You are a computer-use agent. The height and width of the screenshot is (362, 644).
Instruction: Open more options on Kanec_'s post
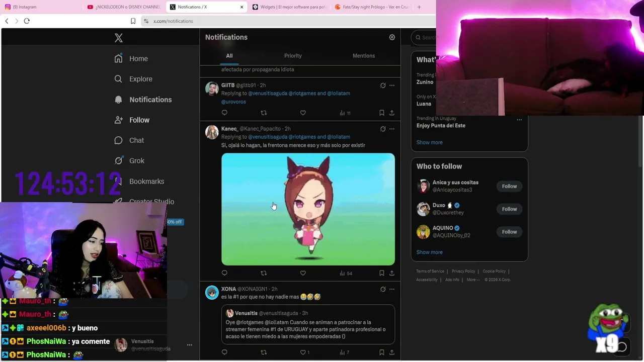[392, 129]
